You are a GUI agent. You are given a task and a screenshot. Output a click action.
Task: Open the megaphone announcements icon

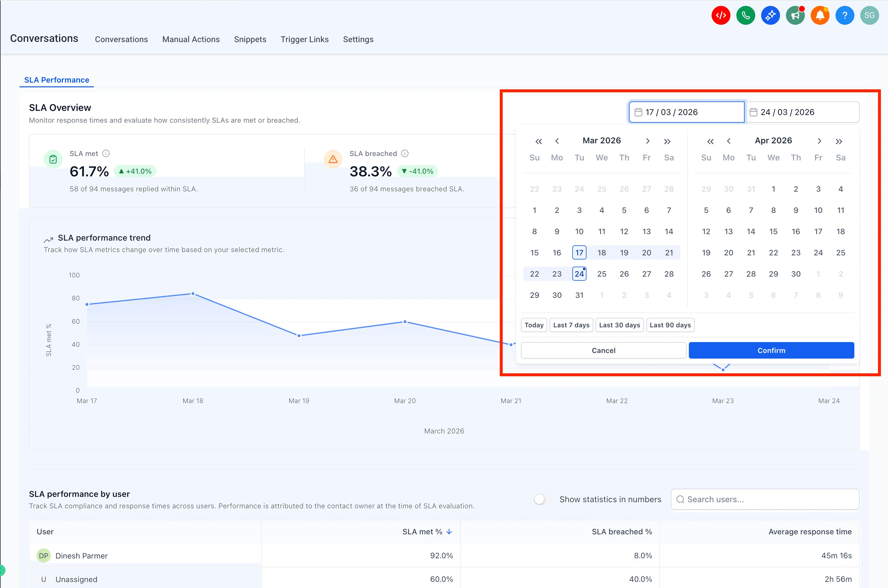pos(795,15)
